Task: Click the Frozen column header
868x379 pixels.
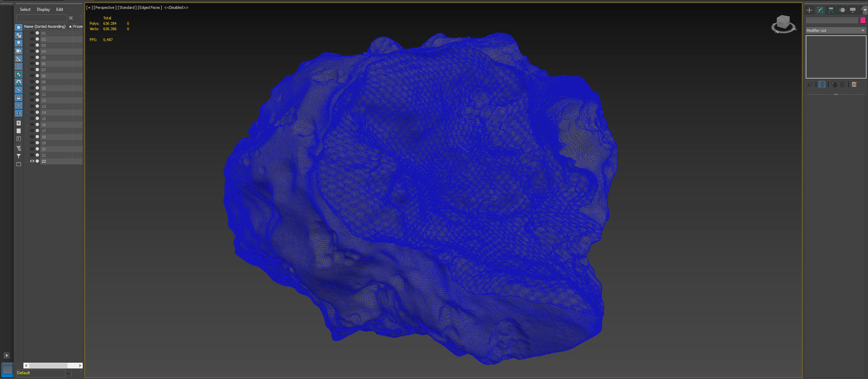Action: click(x=78, y=26)
